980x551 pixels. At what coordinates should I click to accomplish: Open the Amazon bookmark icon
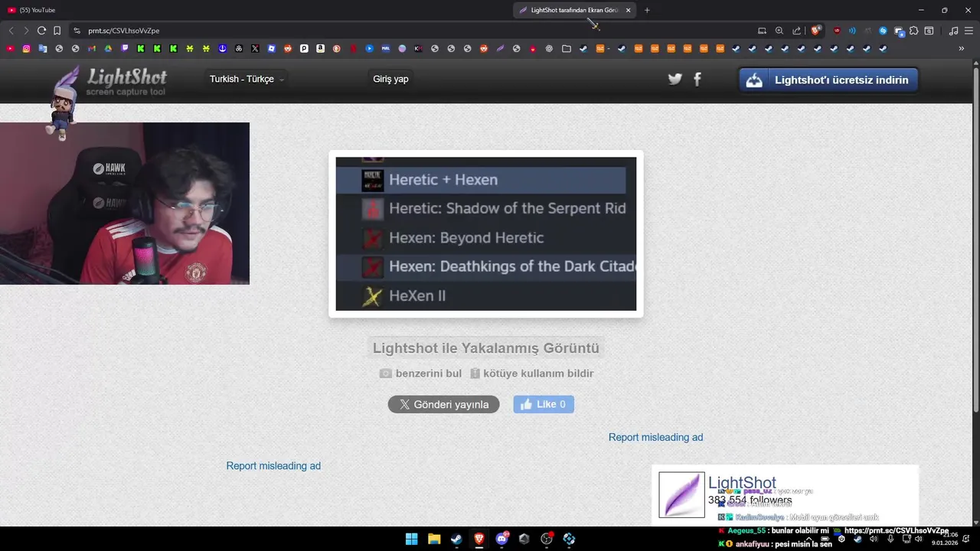(320, 48)
